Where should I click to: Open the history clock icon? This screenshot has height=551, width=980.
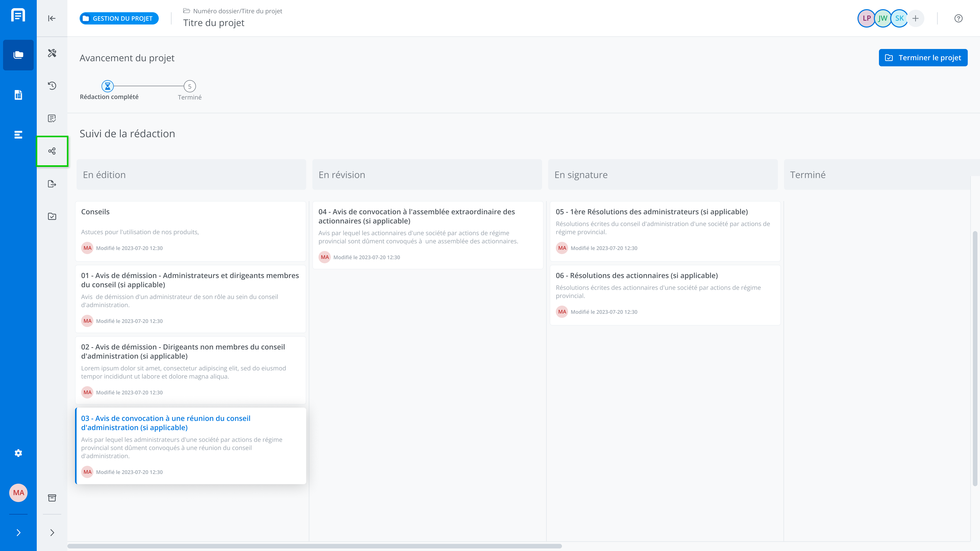pos(52,85)
